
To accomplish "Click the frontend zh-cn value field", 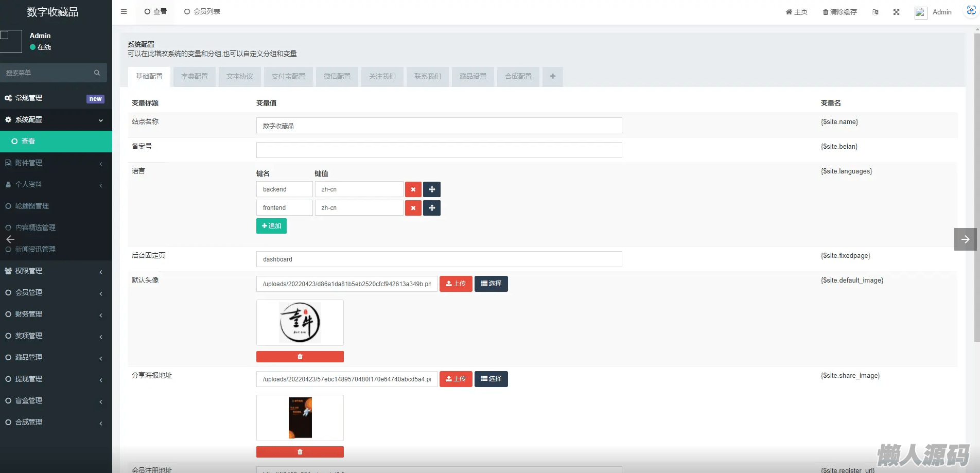I will pos(359,208).
